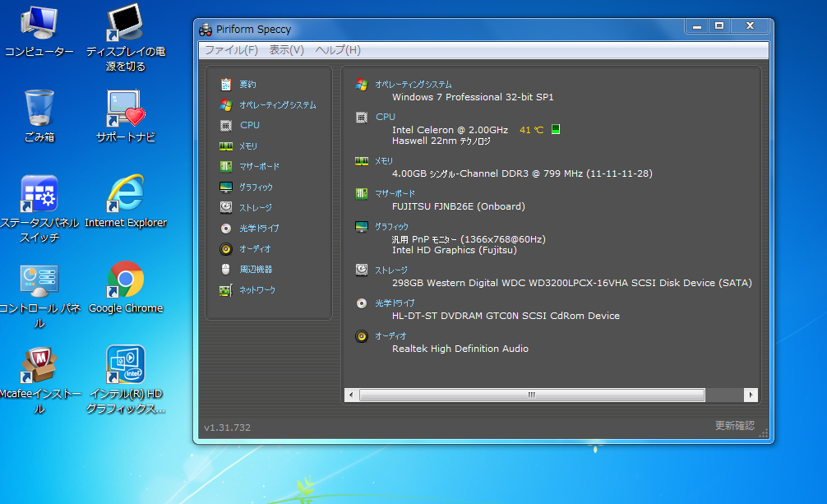This screenshot has width=827, height=504.
Task: Open the メモリ section in sidebar
Action: (x=248, y=146)
